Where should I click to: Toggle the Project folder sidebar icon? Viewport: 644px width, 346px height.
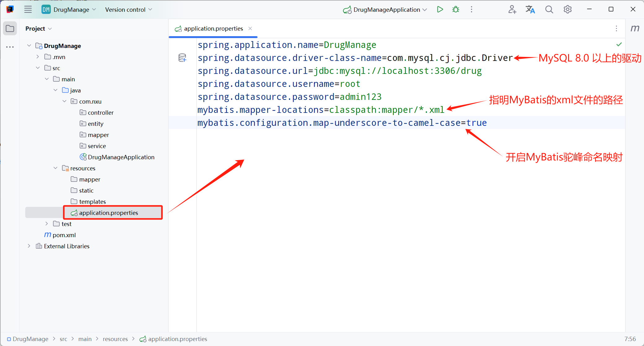click(x=10, y=28)
